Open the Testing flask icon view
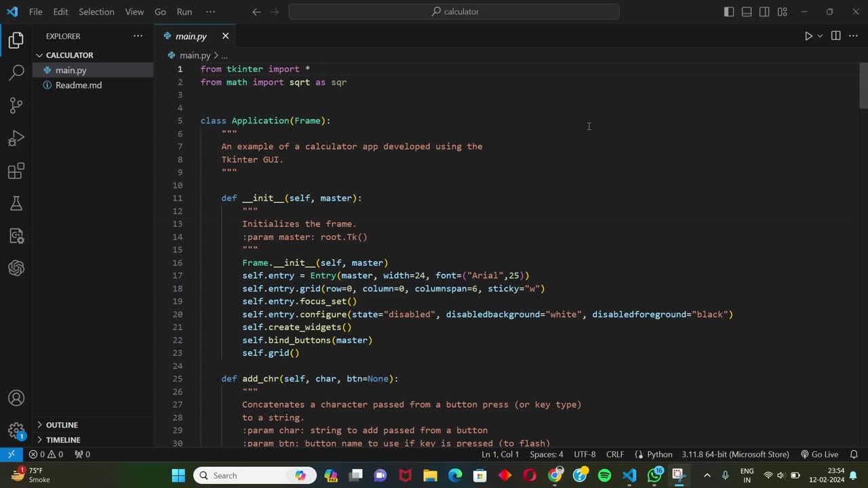Image resolution: width=868 pixels, height=488 pixels. tap(16, 203)
